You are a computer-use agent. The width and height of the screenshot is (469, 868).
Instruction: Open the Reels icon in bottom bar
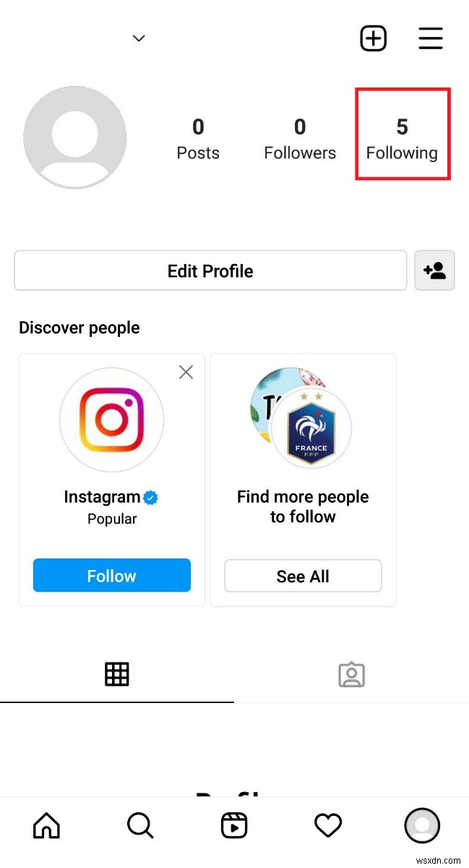click(233, 825)
